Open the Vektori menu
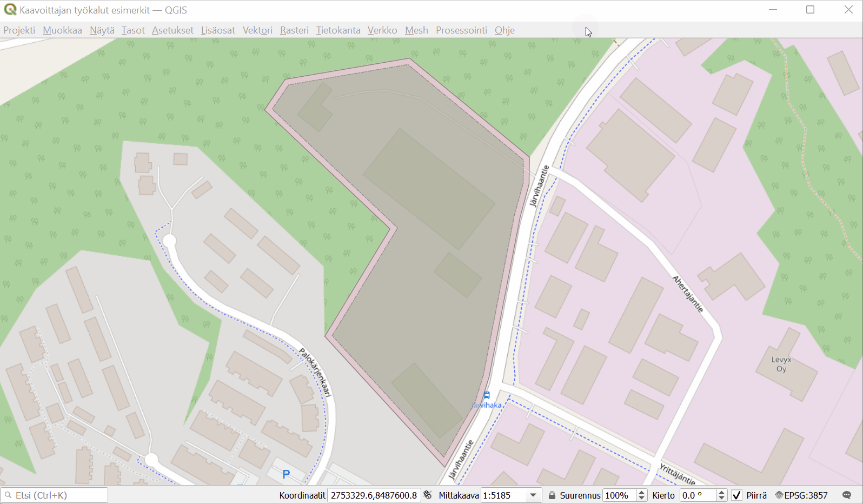This screenshot has width=863, height=504. (x=257, y=30)
